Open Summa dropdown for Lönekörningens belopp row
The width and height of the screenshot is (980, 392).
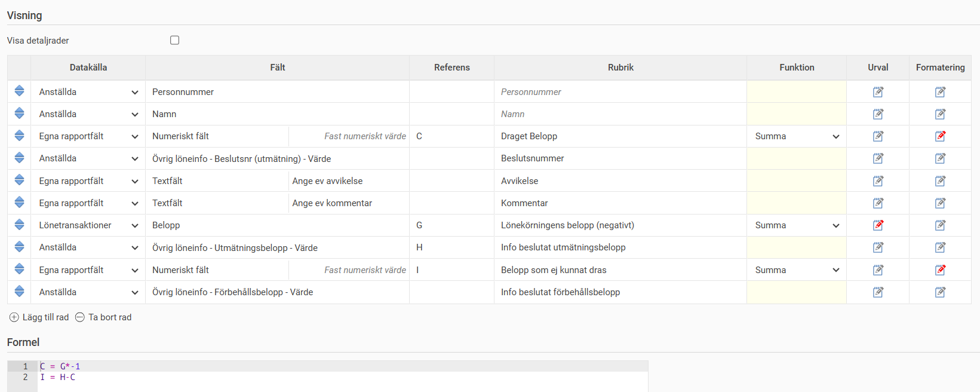point(796,225)
